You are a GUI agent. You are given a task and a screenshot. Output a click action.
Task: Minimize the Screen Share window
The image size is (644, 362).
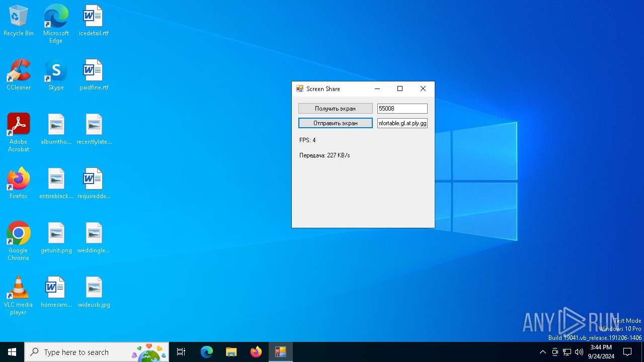(377, 89)
